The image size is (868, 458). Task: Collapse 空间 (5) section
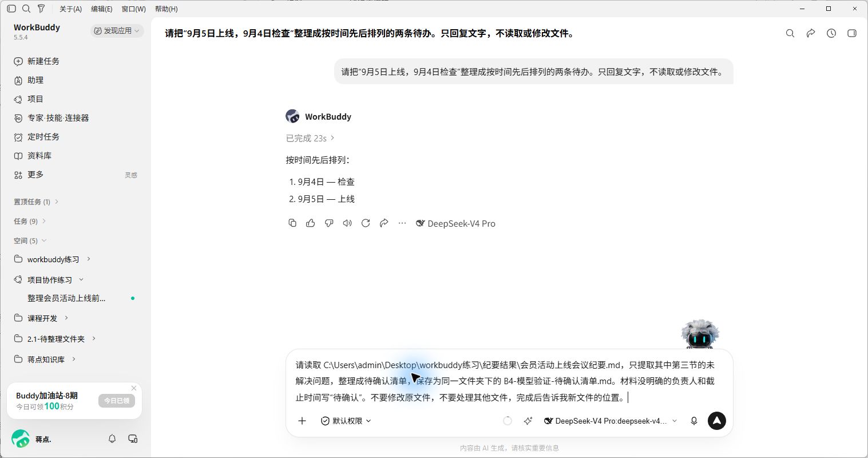click(x=30, y=240)
